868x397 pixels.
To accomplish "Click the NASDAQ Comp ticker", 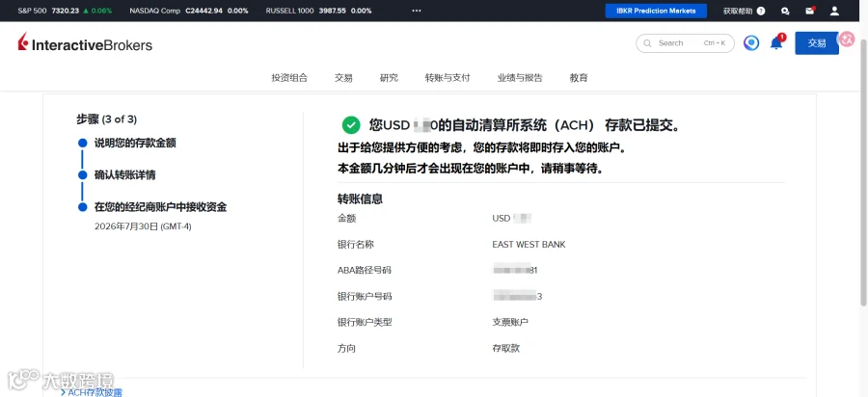I will [x=189, y=11].
